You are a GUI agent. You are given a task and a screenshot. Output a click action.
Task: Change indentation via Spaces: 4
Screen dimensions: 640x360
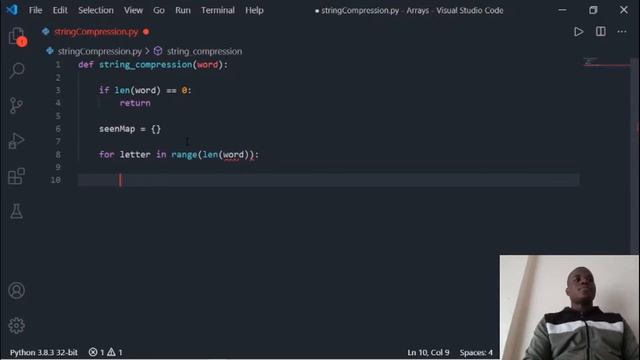point(476,352)
